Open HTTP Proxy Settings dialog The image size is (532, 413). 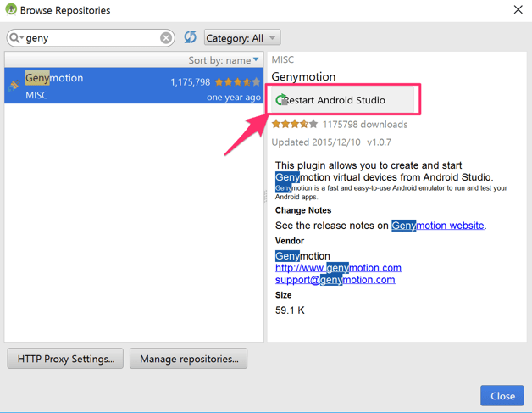(x=65, y=359)
